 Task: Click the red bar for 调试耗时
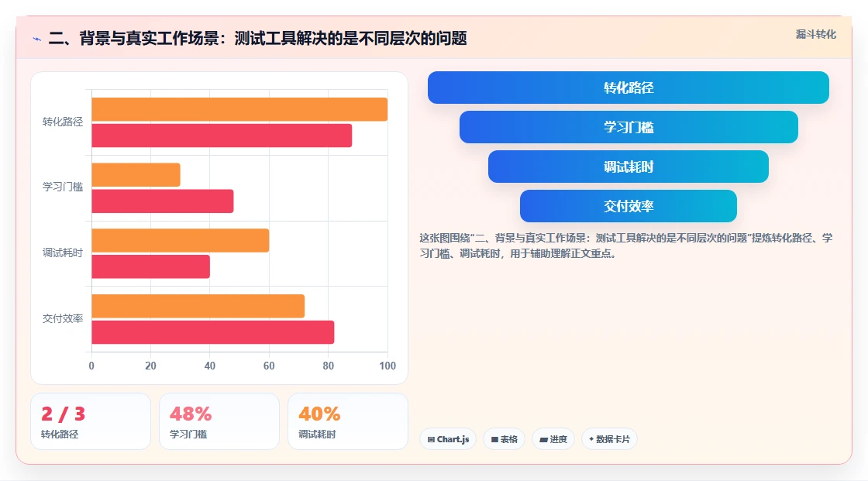150,266
